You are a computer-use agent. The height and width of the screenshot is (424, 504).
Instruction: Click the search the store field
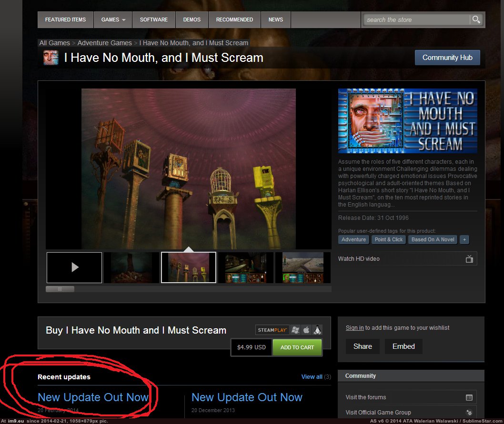(x=416, y=20)
